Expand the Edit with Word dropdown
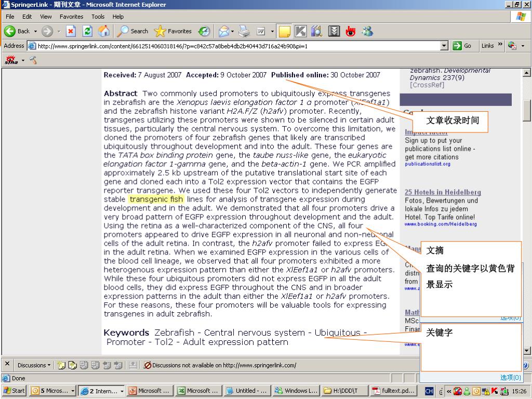 272,31
